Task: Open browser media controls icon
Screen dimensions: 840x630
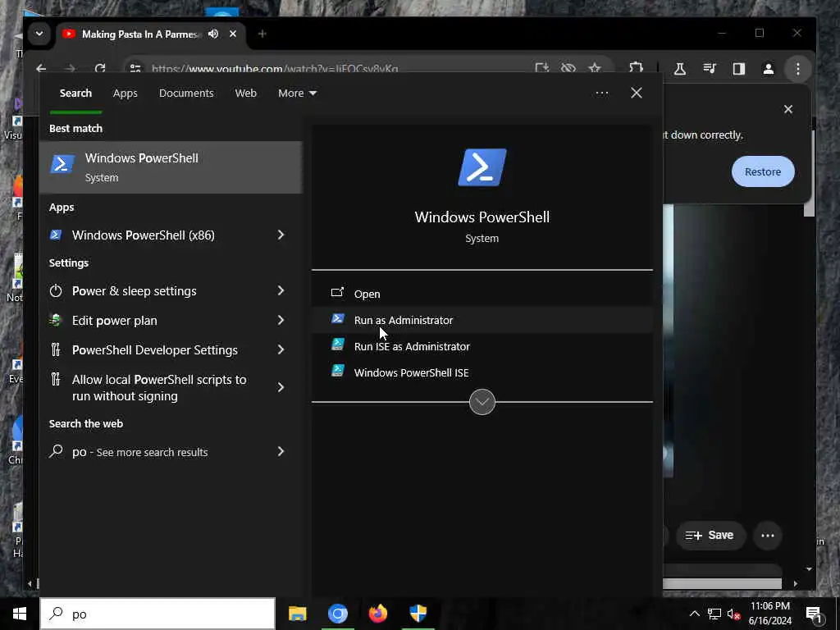Action: point(710,69)
